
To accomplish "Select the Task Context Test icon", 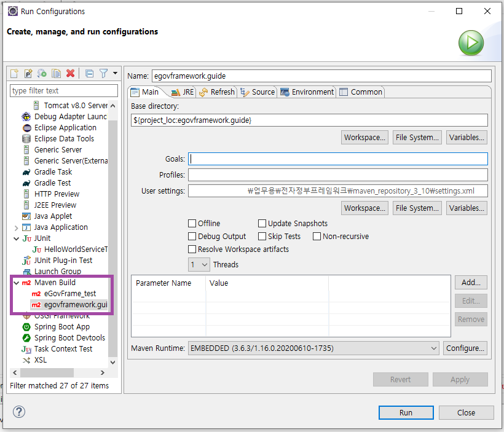I will click(26, 349).
